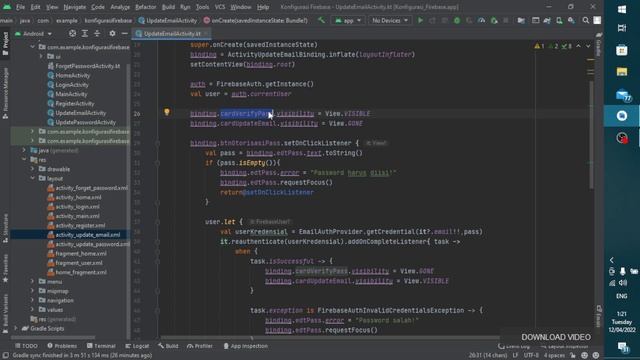The height and width of the screenshot is (360, 640).
Task: Expand the navigation folder
Action: point(32,300)
